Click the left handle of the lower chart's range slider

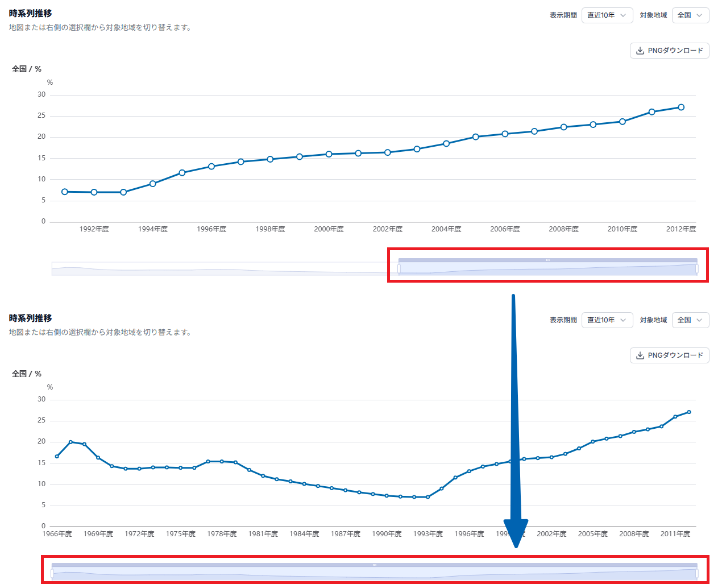52,574
